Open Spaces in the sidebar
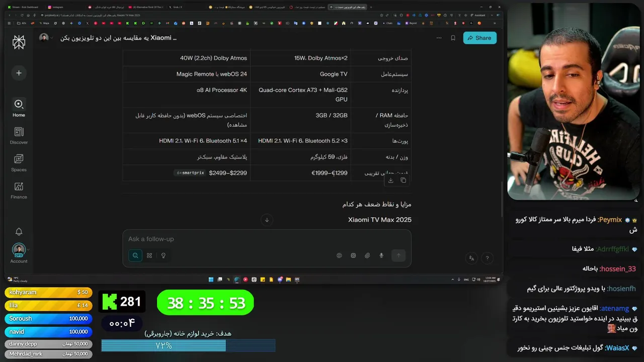This screenshot has width=644, height=362. [x=19, y=162]
